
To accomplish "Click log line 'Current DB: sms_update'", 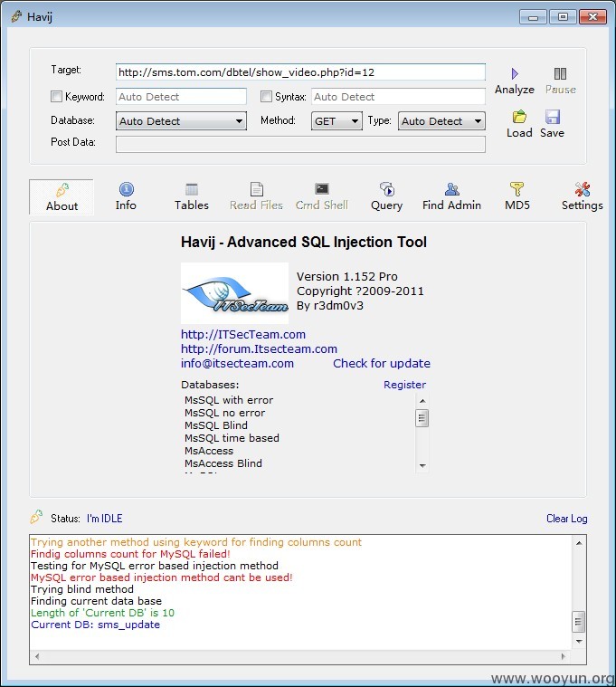I will 96,625.
